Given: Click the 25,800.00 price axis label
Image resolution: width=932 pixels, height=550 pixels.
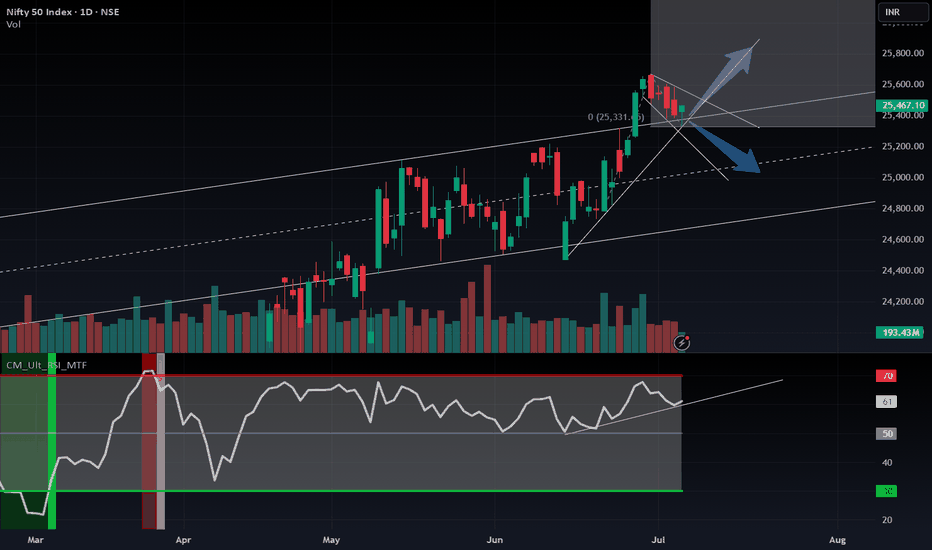Looking at the screenshot, I should tap(903, 53).
